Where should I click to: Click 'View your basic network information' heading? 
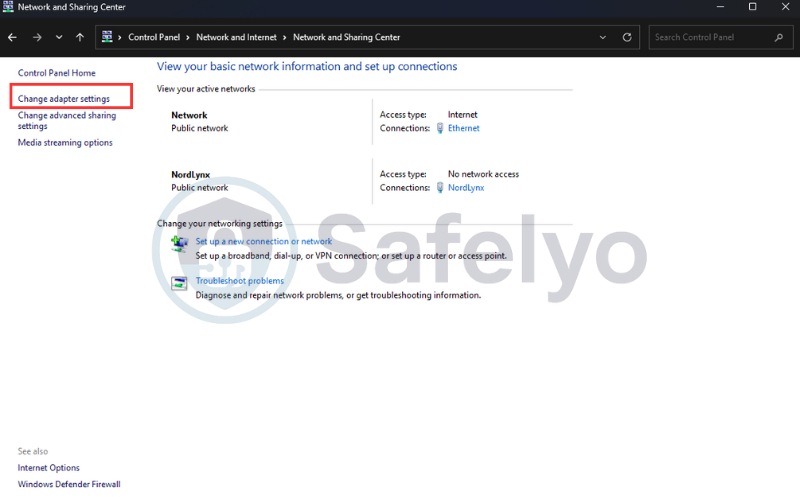coord(307,66)
